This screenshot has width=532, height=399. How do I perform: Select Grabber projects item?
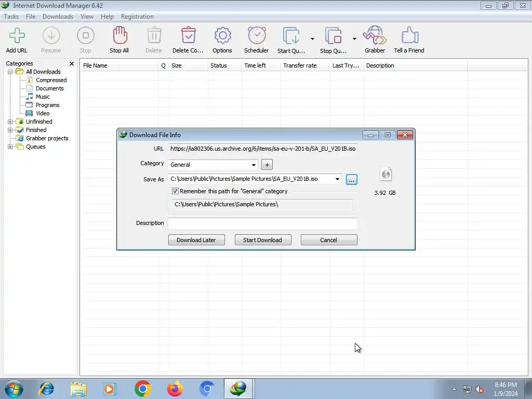pyautogui.click(x=47, y=138)
